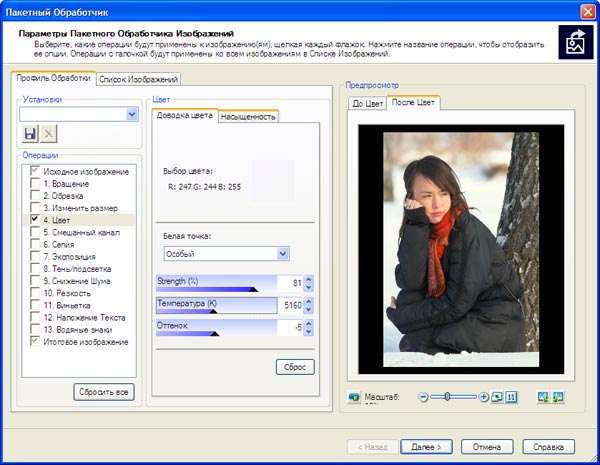This screenshot has height=465, width=600.
Task: Click the Далее > button
Action: click(x=426, y=447)
